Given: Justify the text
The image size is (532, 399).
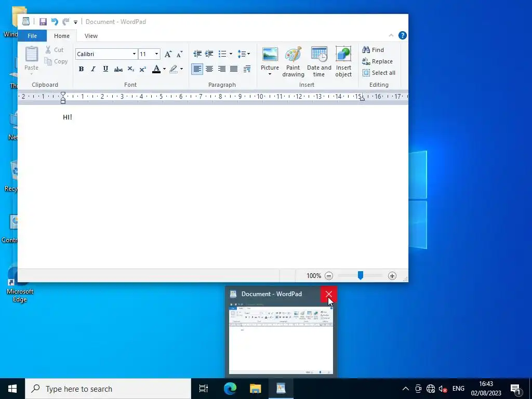Looking at the screenshot, I should click(234, 69).
